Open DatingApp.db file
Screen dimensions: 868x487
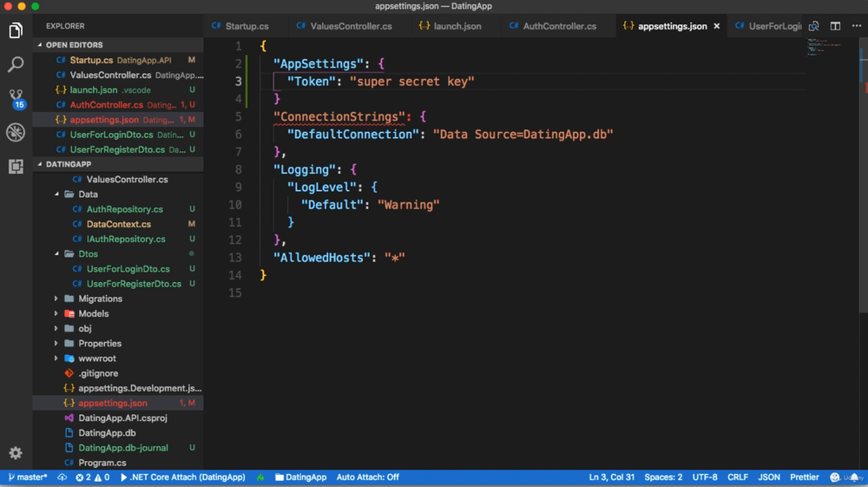click(118, 433)
